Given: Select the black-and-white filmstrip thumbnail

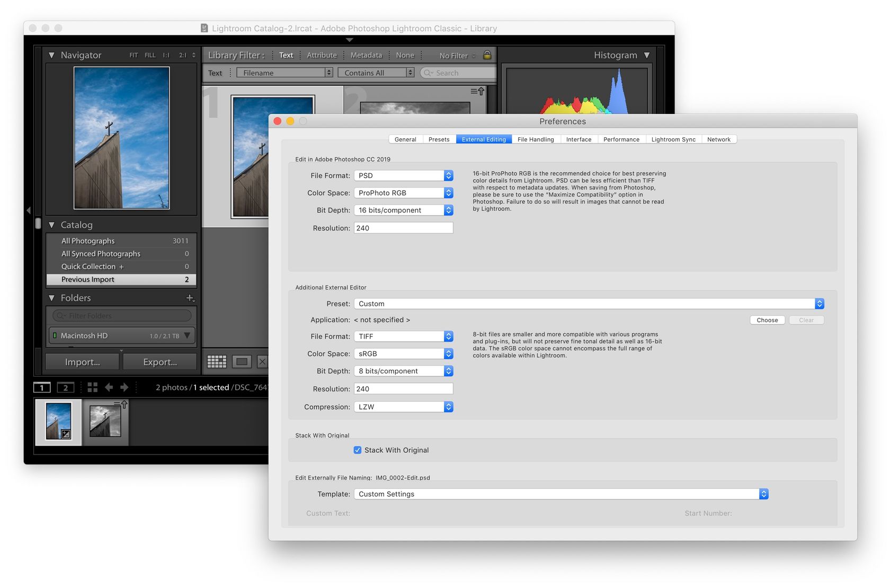Looking at the screenshot, I should pyautogui.click(x=105, y=422).
